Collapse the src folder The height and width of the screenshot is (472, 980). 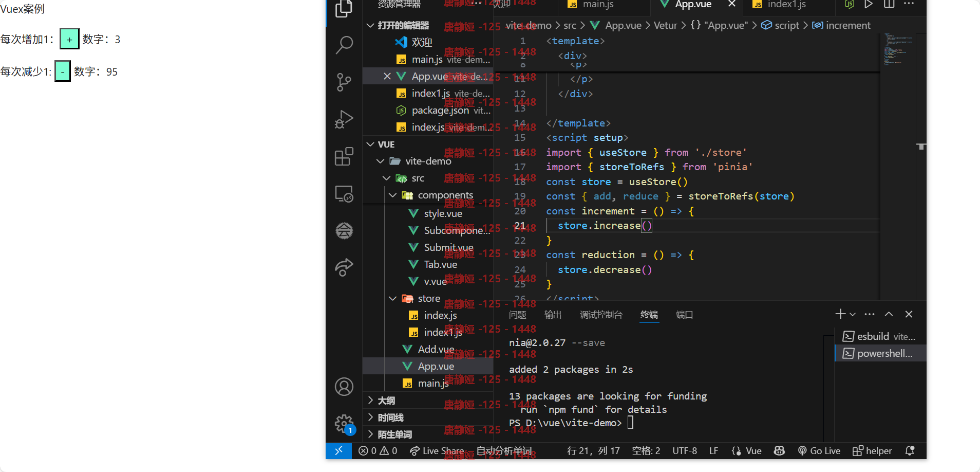(x=428, y=178)
